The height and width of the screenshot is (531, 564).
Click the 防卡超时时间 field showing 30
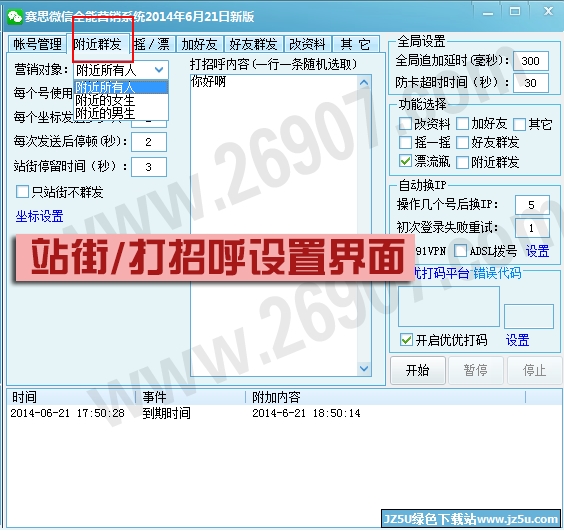point(531,83)
